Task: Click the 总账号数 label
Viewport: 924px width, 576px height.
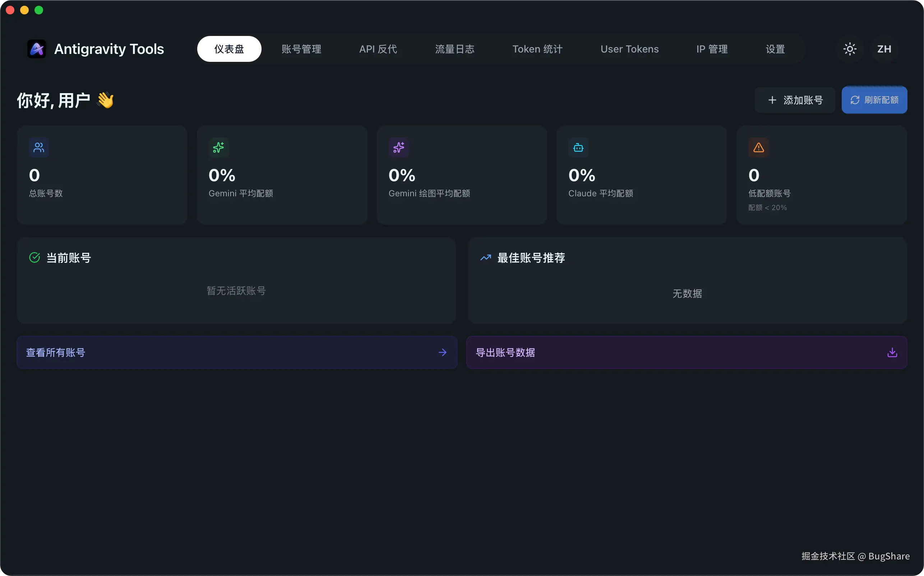Action: pyautogui.click(x=46, y=193)
